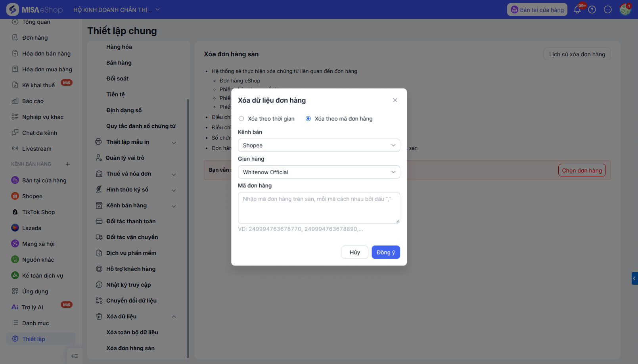Open the Gian hàng dropdown showing Whitenow Official
Image resolution: width=638 pixels, height=364 pixels.
319,172
